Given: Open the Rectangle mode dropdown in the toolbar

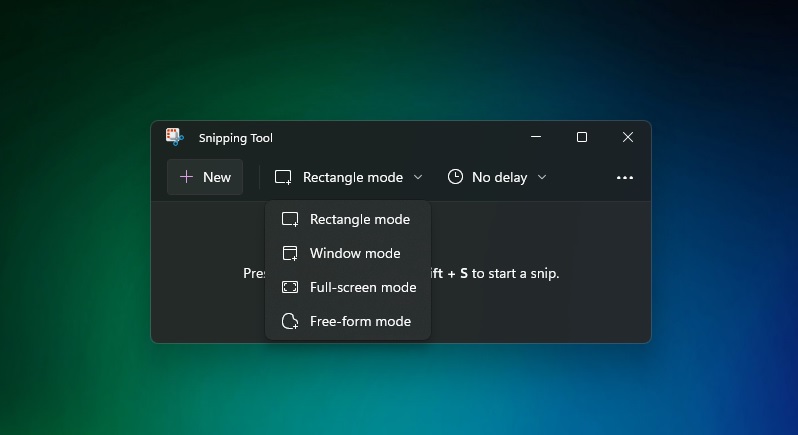Looking at the screenshot, I should tap(352, 177).
